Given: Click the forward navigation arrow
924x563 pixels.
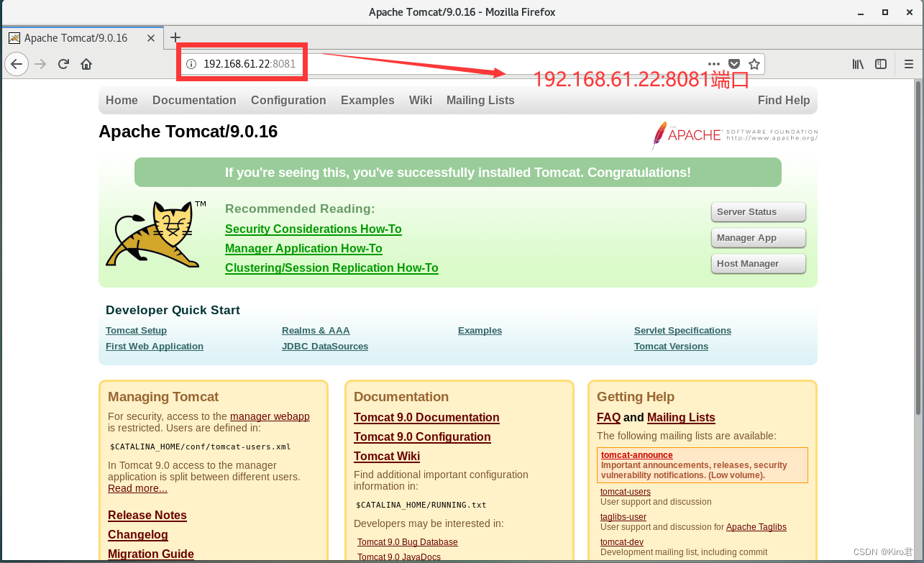Looking at the screenshot, I should (40, 64).
